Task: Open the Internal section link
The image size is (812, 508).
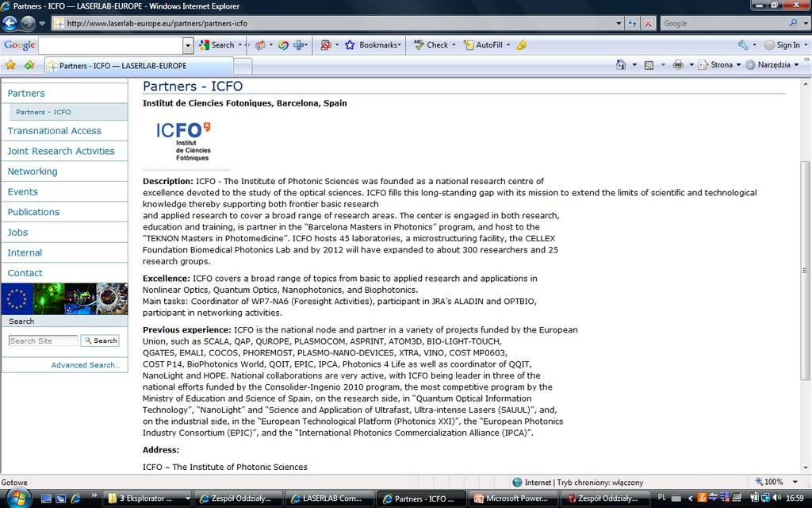Action: (25, 252)
